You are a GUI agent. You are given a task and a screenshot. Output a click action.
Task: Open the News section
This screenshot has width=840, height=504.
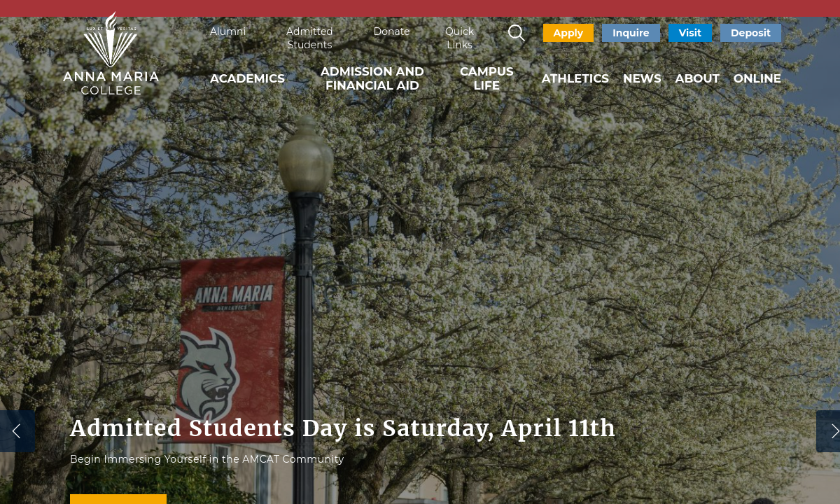[642, 78]
